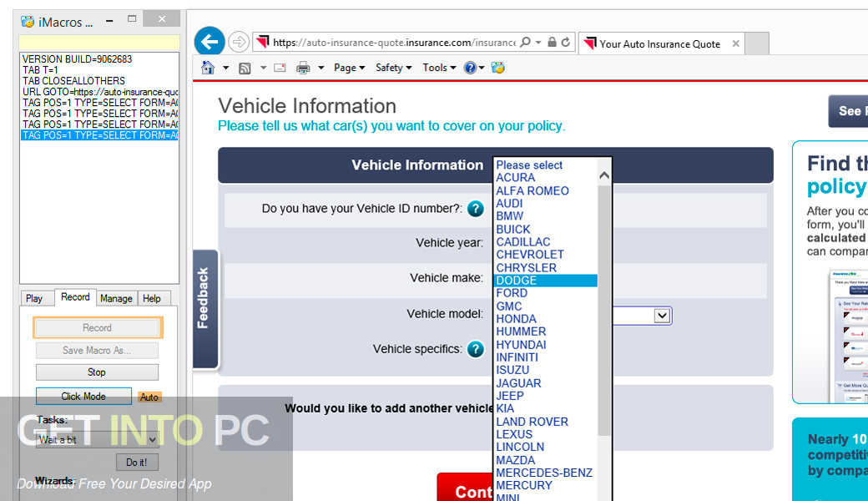Click the Print icon in command bar
Image resolution: width=868 pixels, height=501 pixels.
point(303,68)
